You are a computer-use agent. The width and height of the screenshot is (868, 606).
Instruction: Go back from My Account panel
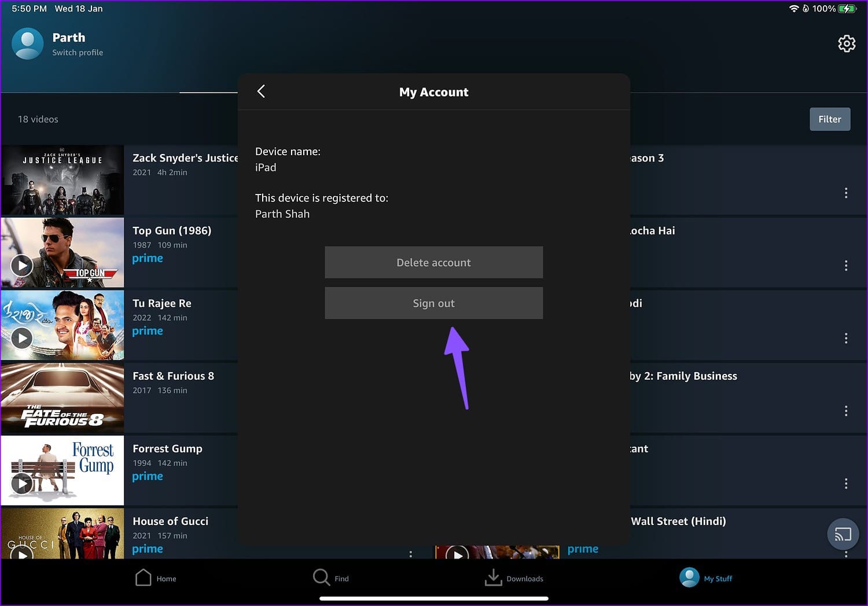point(261,91)
